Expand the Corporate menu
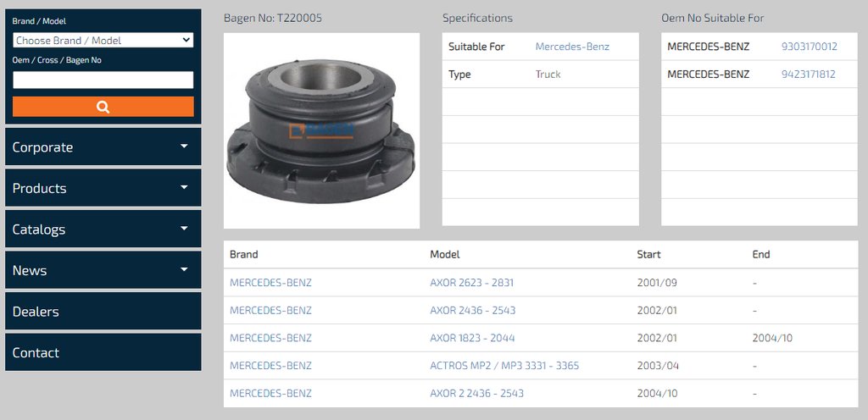Screen dimensions: 868x420 point(103,147)
